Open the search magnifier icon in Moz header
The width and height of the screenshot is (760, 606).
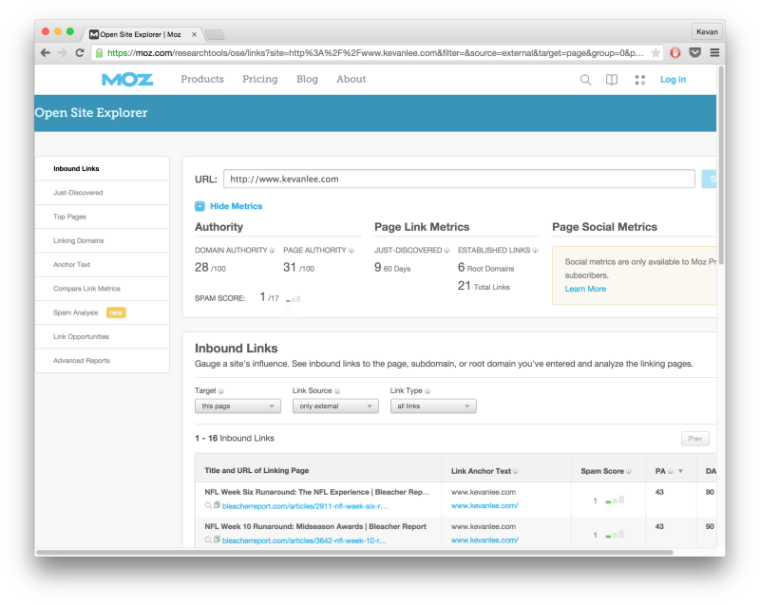click(x=586, y=80)
